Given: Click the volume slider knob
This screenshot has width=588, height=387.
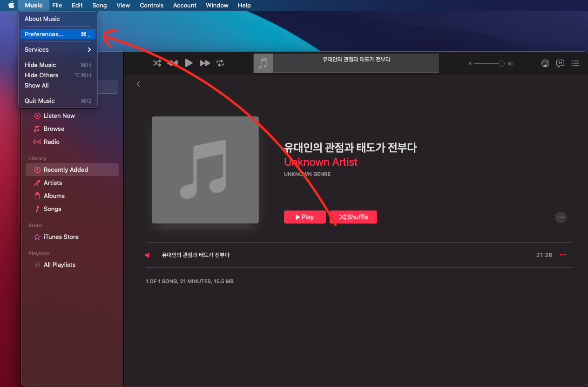Looking at the screenshot, I should (x=501, y=63).
